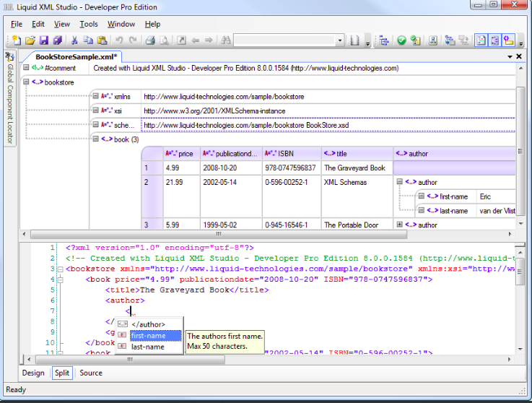This screenshot has height=403, width=532.
Task: Click the Print icon in toolbar
Action: click(150, 40)
